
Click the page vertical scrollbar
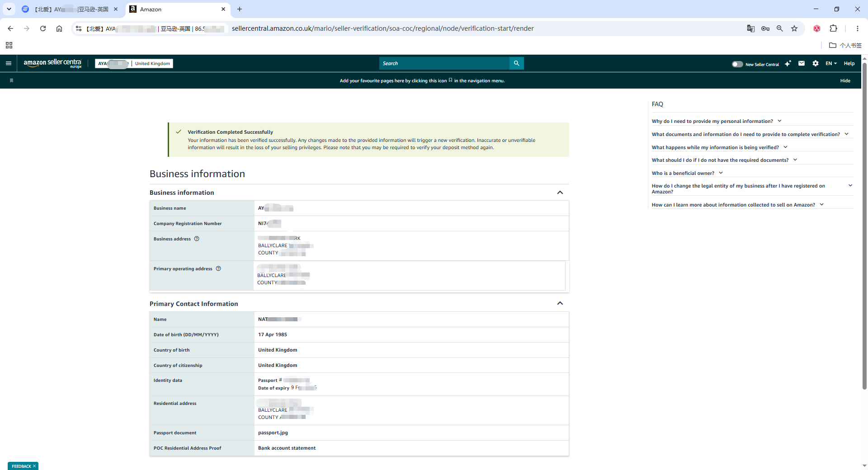(864, 226)
